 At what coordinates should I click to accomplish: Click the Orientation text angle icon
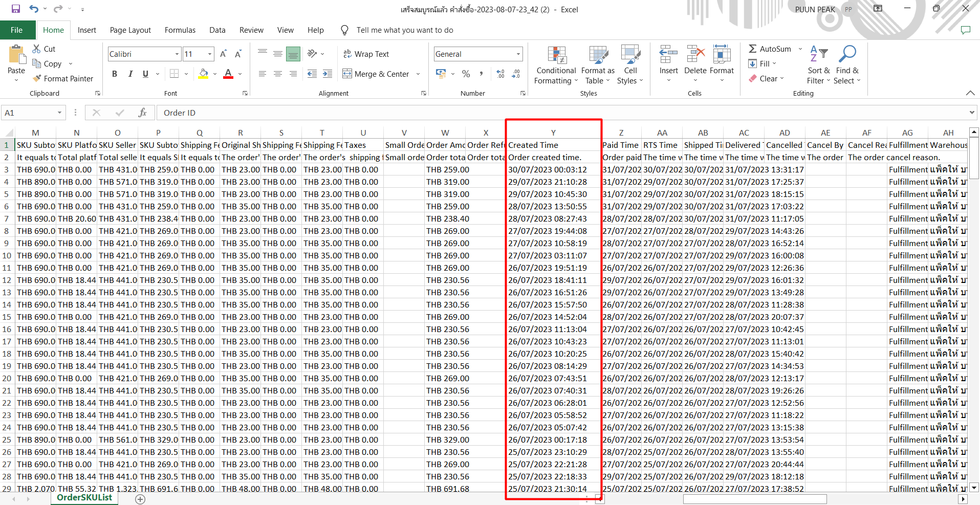[x=312, y=54]
